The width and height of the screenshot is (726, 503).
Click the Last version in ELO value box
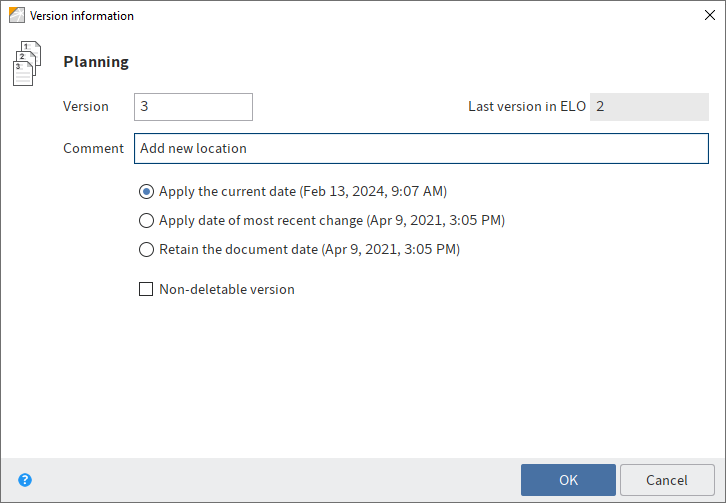click(648, 107)
